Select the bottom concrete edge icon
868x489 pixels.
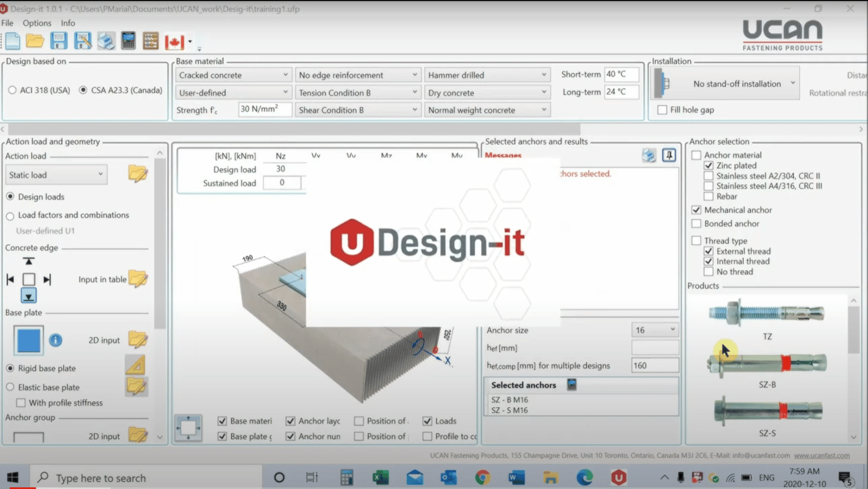pos(28,295)
